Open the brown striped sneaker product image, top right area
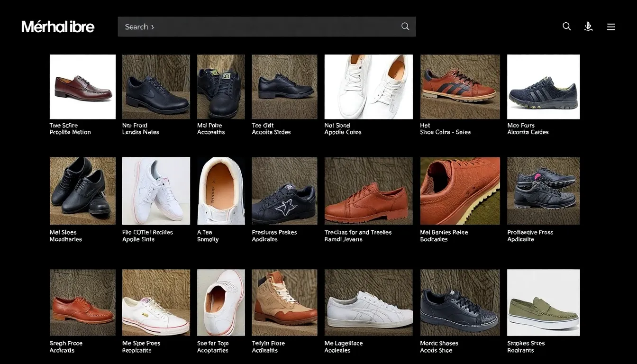Viewport: 637px width, 364px height. tap(460, 87)
